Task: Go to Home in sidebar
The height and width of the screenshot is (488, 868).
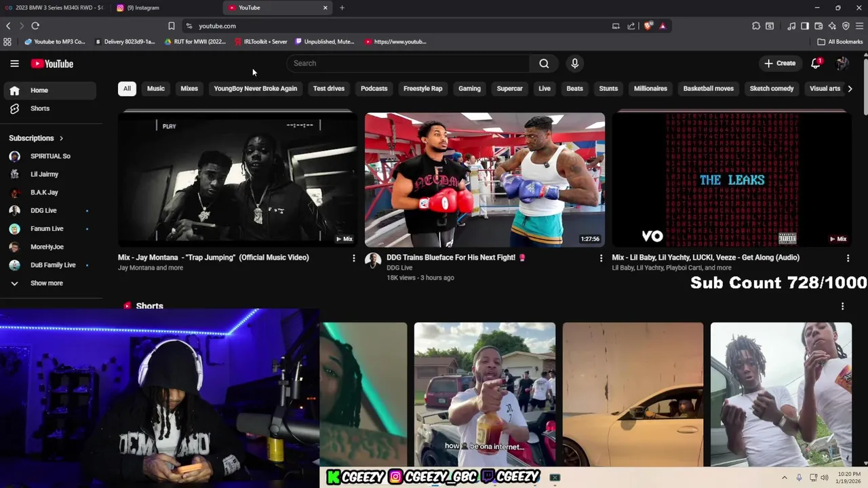Action: [50, 90]
